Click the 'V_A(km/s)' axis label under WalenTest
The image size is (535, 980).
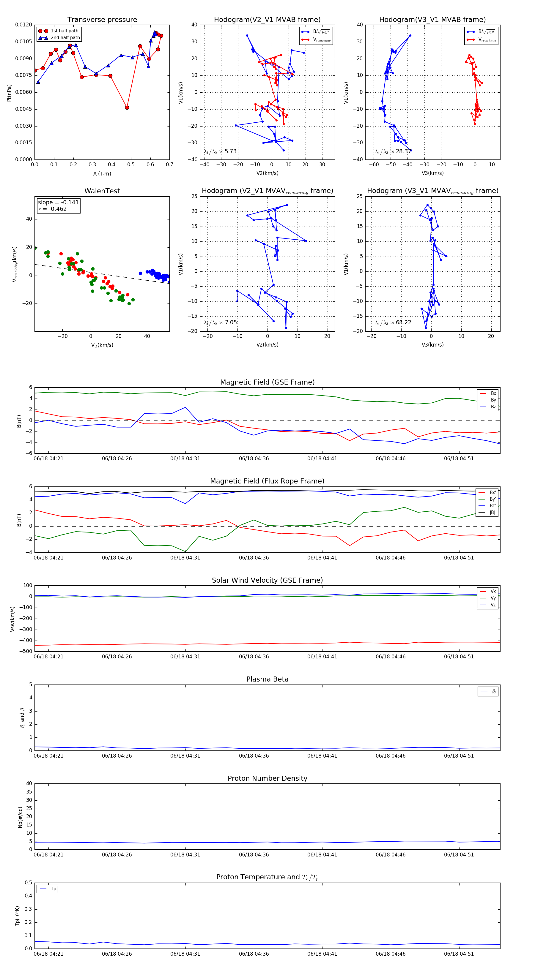[102, 345]
